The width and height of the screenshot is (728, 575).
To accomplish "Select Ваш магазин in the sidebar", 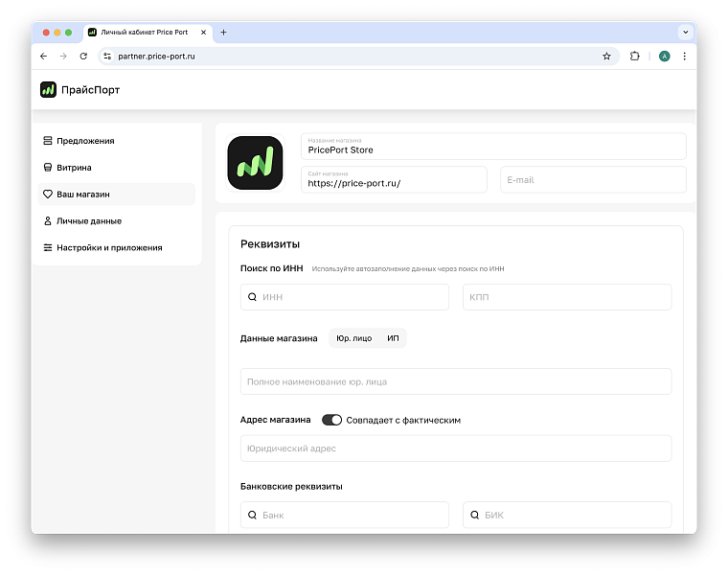I will click(x=82, y=195).
